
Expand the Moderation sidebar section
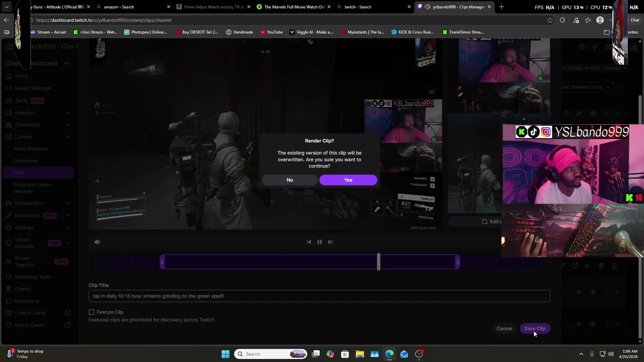coord(38,215)
